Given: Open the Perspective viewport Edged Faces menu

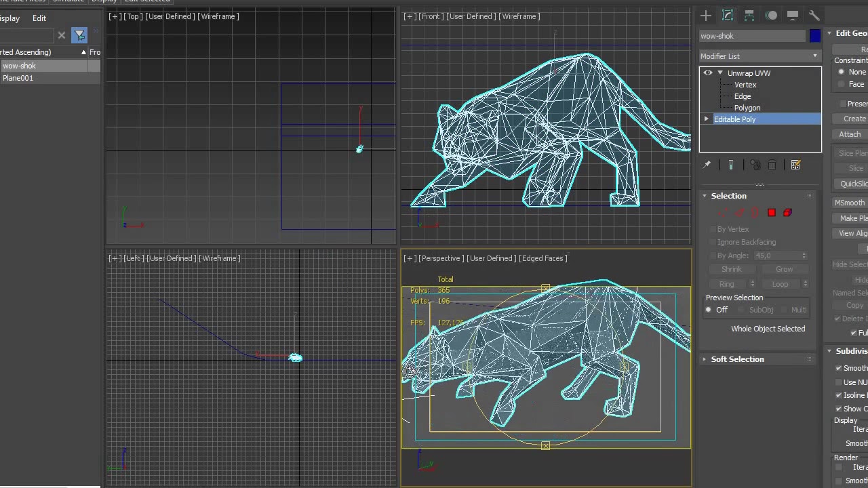Looking at the screenshot, I should (543, 258).
